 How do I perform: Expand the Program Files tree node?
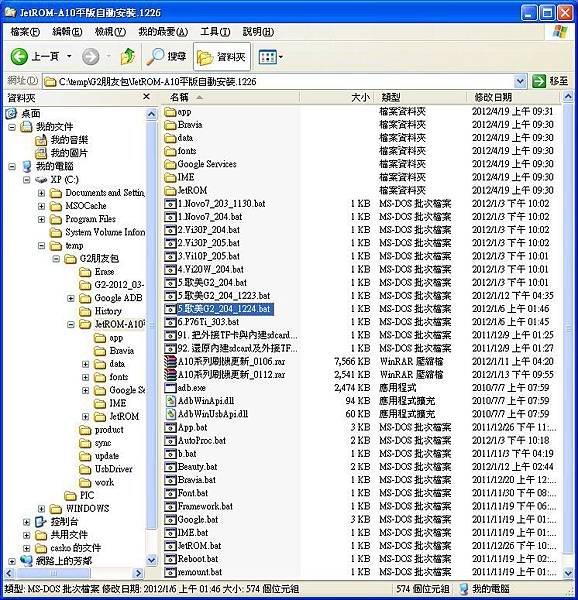click(41, 220)
